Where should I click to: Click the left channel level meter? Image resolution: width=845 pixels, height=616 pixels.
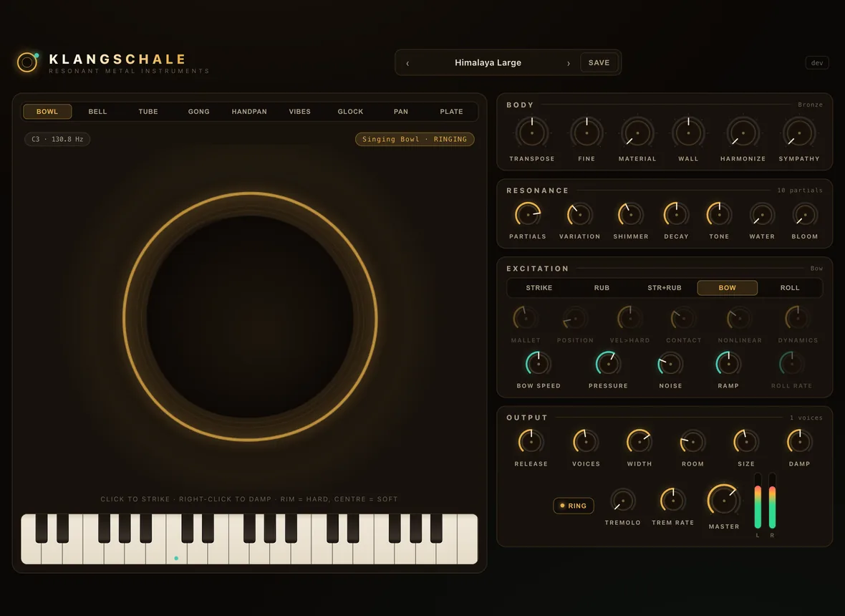tap(758, 501)
